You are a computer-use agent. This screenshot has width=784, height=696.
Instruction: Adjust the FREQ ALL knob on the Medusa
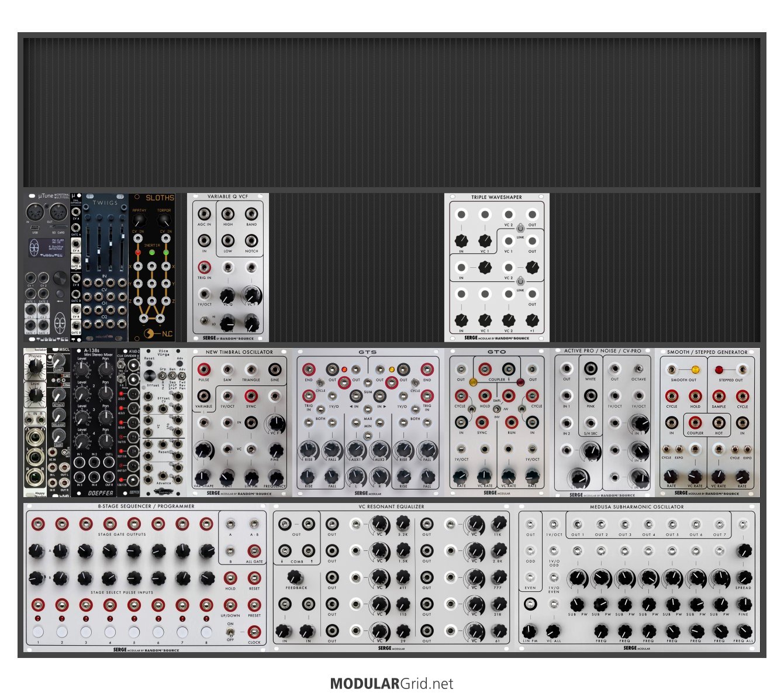pos(744,631)
